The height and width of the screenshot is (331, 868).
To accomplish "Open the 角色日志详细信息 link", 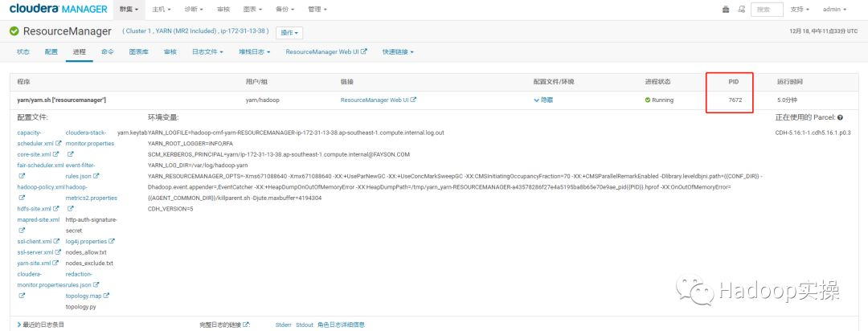I will [x=341, y=325].
